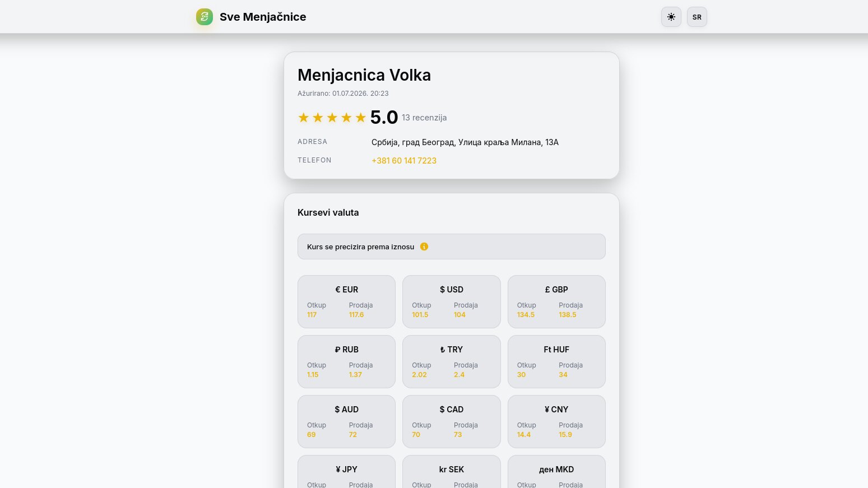Screen dimensions: 868x488
Task: Click the Kurs se precizira prema iznosu notice
Action: [452, 247]
